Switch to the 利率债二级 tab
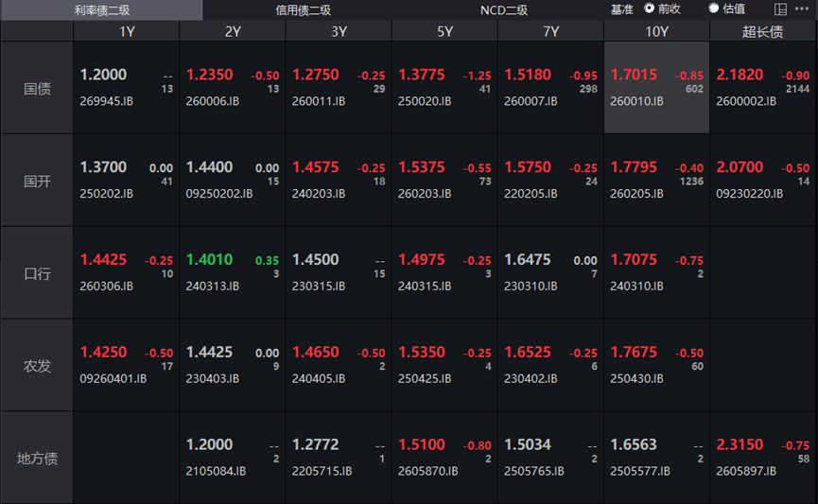Screen dimensions: 818x504 102,9
